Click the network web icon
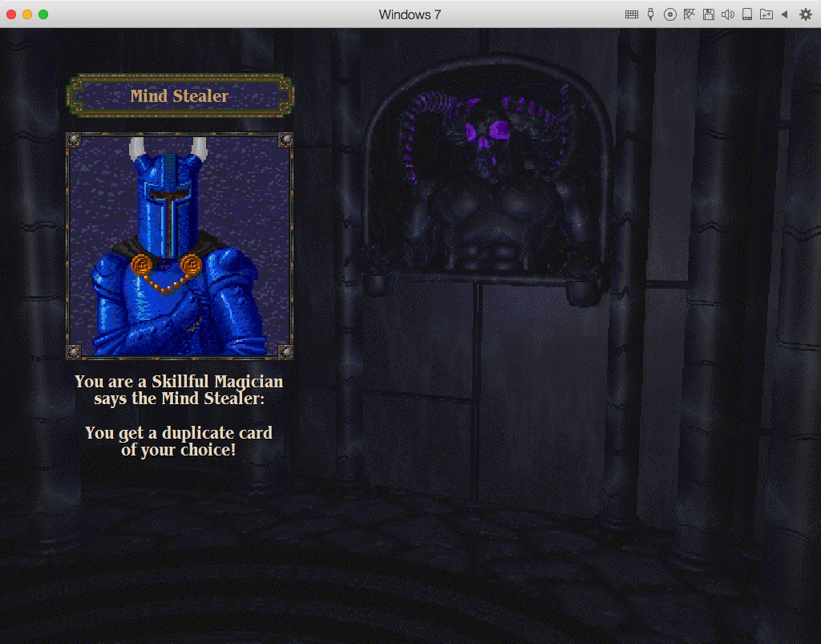This screenshot has width=821, height=644. coord(690,14)
